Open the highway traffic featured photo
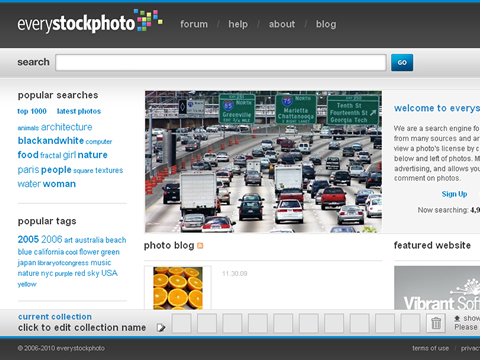The image size is (480, 360). [263, 162]
